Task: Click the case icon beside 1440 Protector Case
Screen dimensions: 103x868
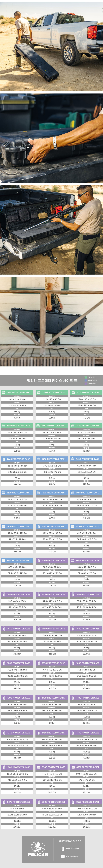Action: (x=3, y=459)
